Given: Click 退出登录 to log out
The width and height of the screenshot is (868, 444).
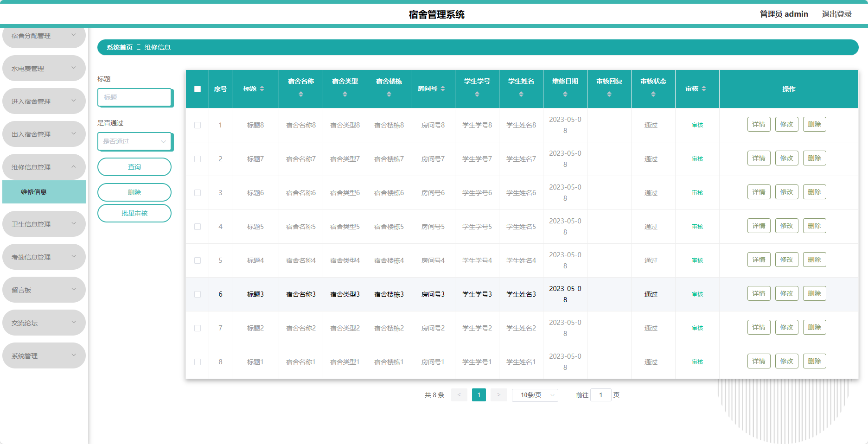Looking at the screenshot, I should click(x=836, y=14).
